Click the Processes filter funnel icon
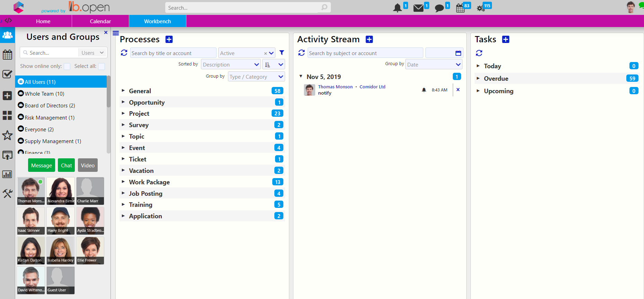This screenshot has width=644, height=299. click(x=282, y=53)
